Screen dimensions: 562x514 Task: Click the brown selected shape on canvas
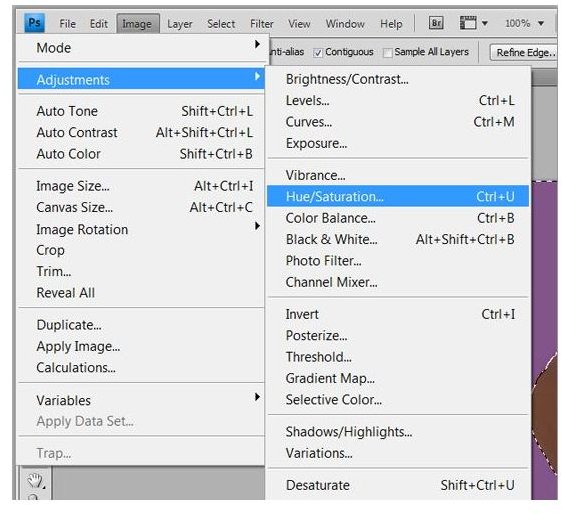point(547,412)
